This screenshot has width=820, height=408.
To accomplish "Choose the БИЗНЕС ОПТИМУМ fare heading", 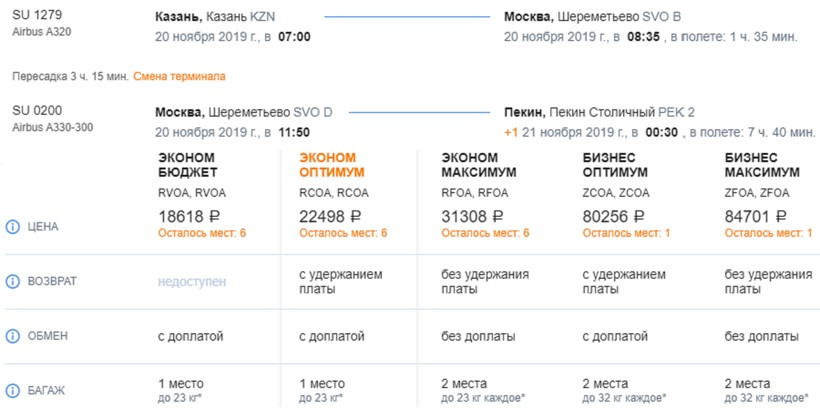I will [x=618, y=164].
